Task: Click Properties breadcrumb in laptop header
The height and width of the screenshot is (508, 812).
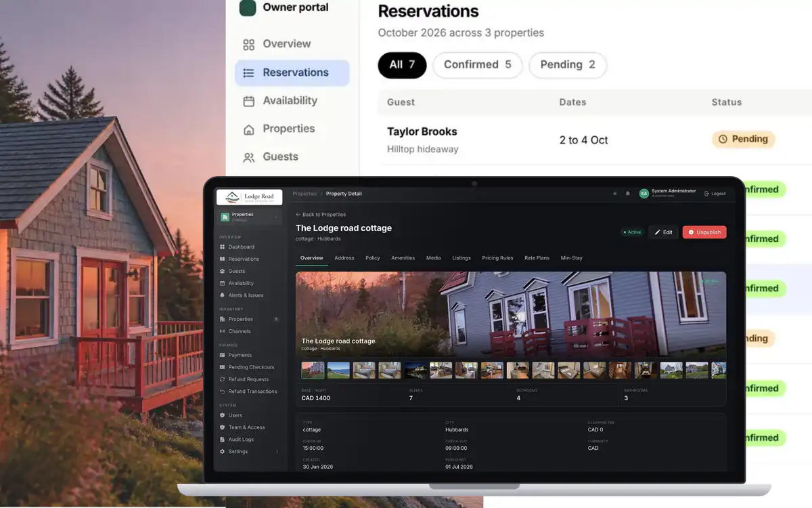Action: [x=304, y=194]
